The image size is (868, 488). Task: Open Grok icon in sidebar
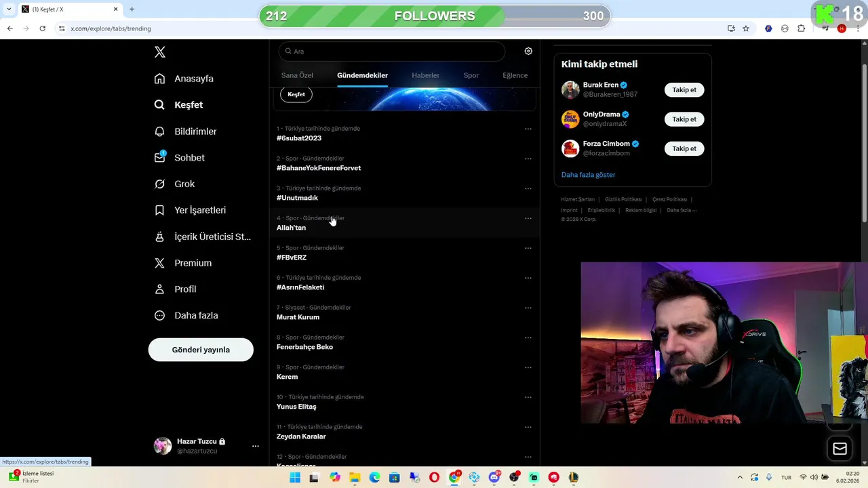point(159,184)
